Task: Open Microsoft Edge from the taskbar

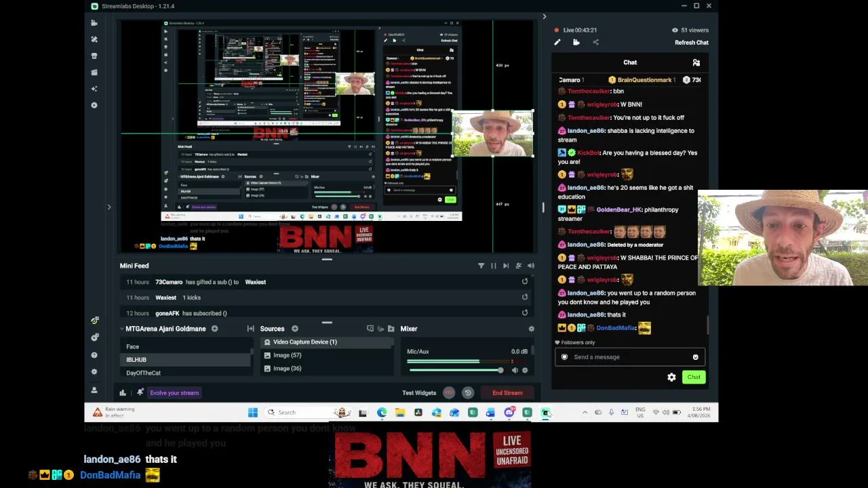Action: coord(382,412)
